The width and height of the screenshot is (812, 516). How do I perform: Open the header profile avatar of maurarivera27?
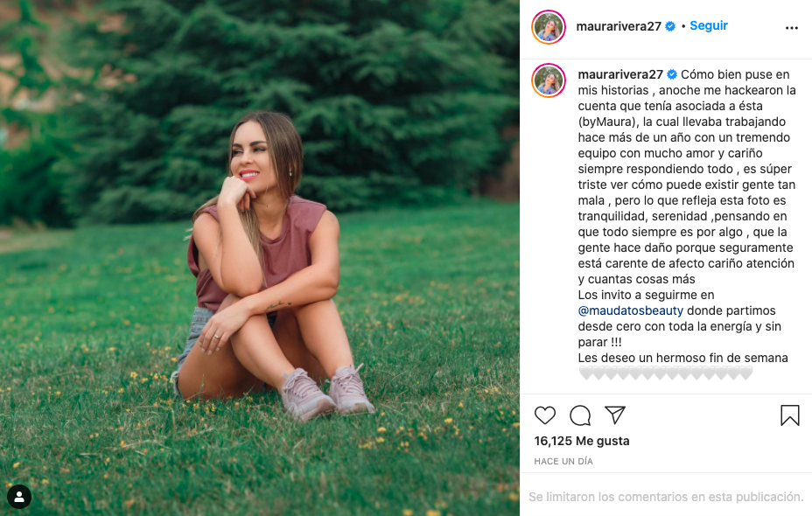click(x=549, y=27)
